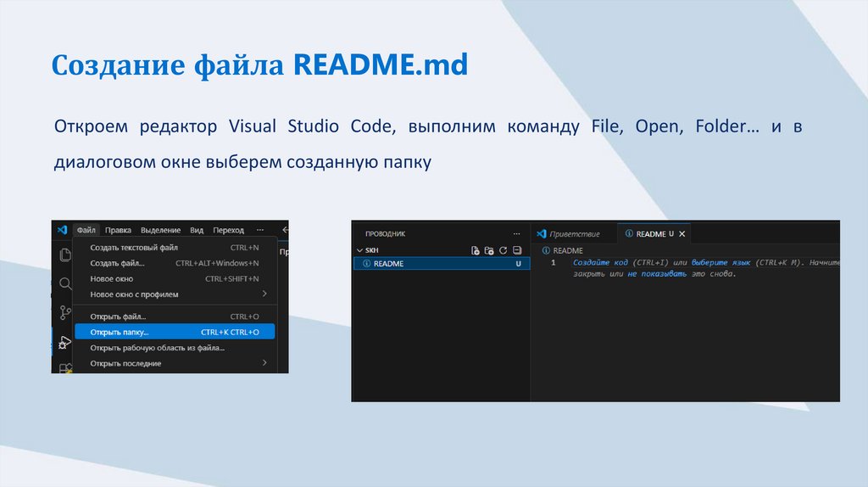
Task: Click the не показывать link
Action: [657, 274]
